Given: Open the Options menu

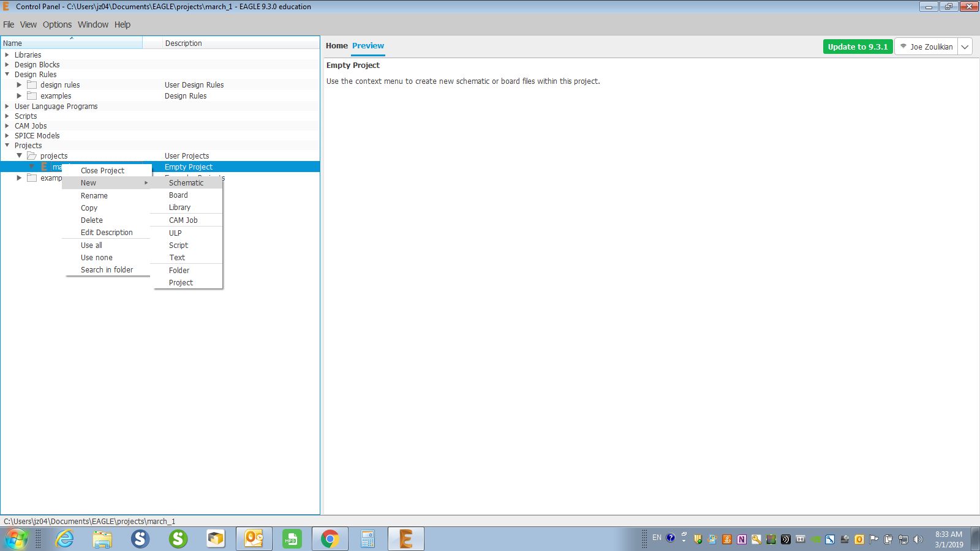Looking at the screenshot, I should pos(57,24).
